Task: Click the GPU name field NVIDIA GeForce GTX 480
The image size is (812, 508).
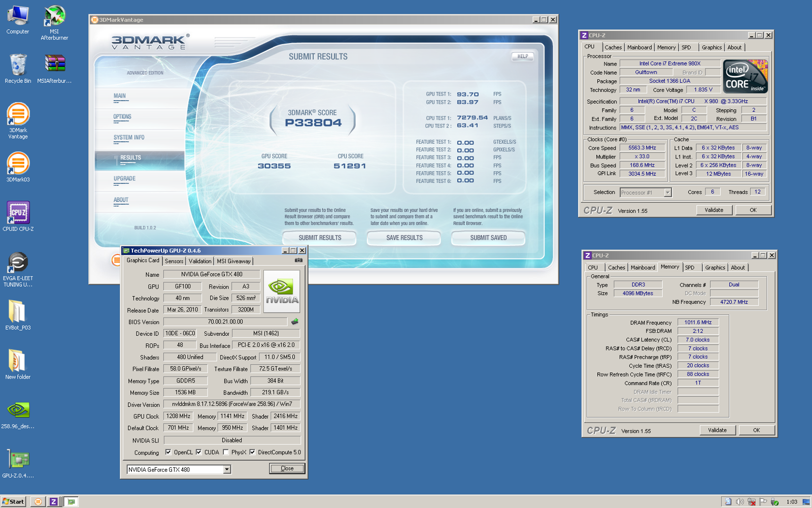Action: pyautogui.click(x=212, y=274)
